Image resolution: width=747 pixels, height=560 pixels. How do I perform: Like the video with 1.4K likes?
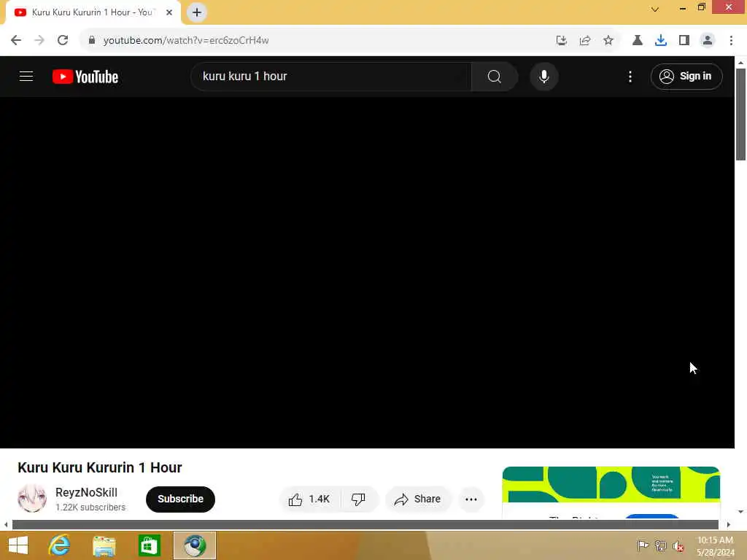click(309, 499)
